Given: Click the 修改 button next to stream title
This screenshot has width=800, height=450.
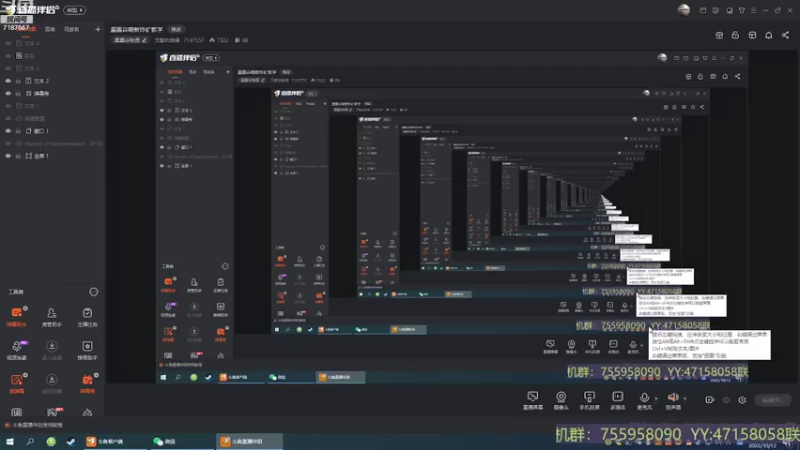Looking at the screenshot, I should [x=176, y=30].
